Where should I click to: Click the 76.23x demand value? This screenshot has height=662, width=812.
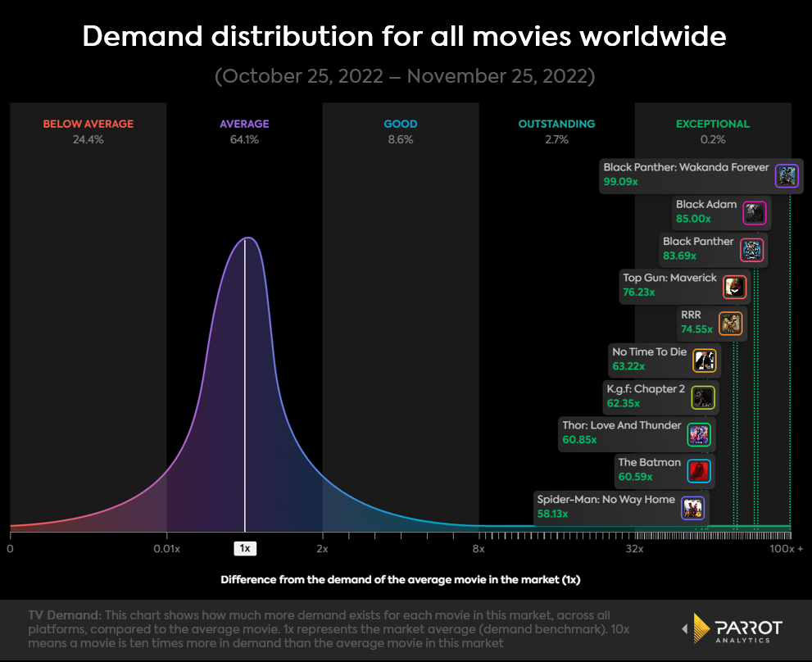point(638,292)
